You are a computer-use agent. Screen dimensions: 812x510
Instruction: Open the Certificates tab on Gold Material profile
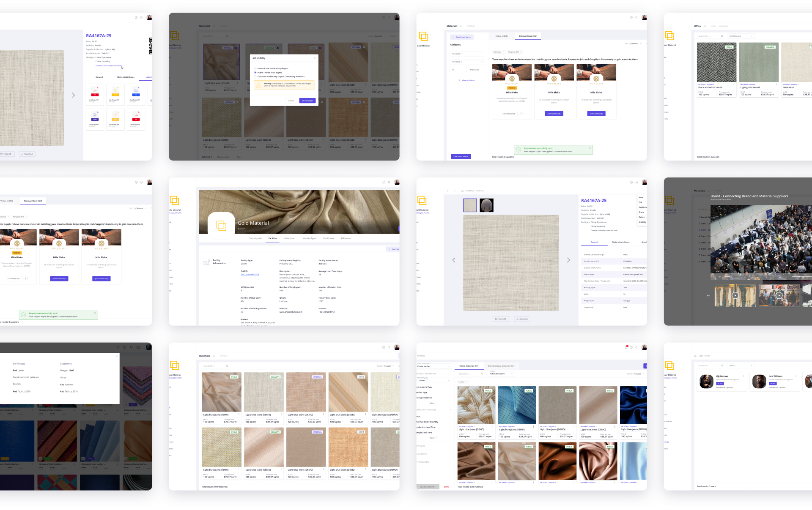[x=329, y=238]
